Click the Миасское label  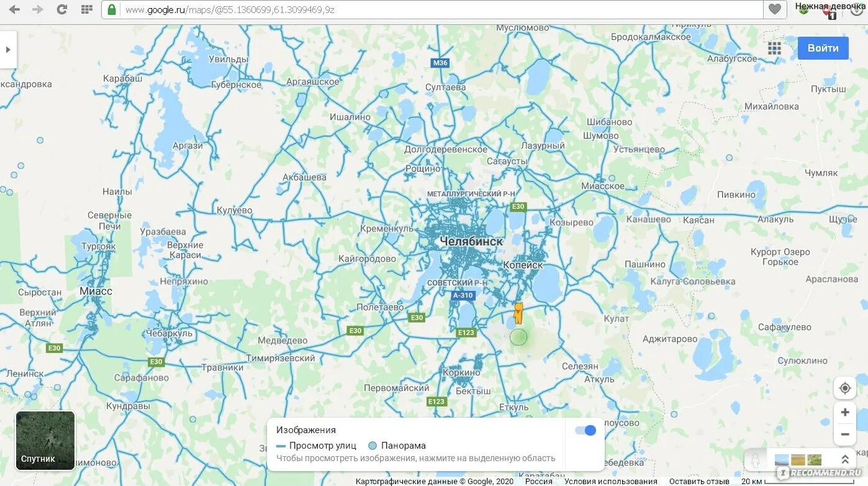[603, 186]
